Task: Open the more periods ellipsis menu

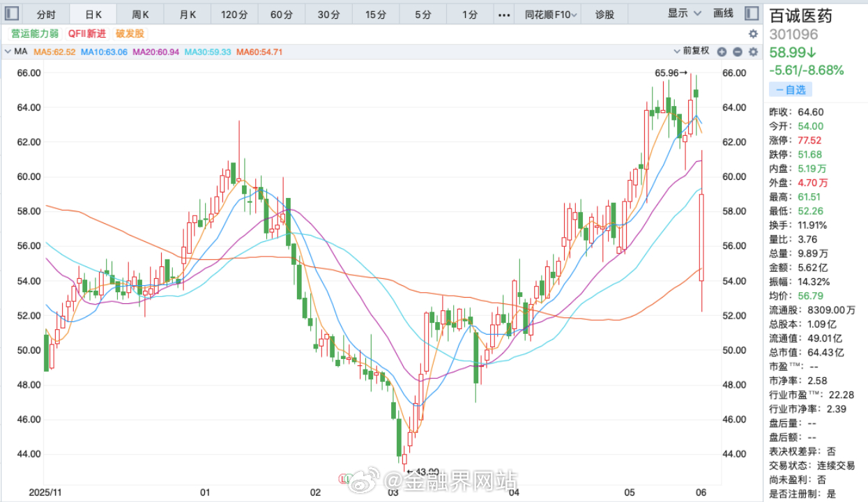Action: coord(505,14)
